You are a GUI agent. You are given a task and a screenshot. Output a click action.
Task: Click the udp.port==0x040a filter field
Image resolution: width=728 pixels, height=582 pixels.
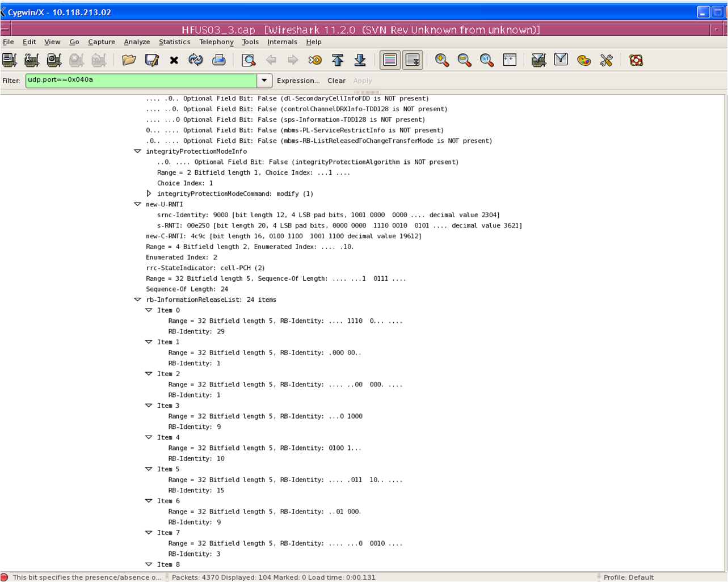coord(141,81)
